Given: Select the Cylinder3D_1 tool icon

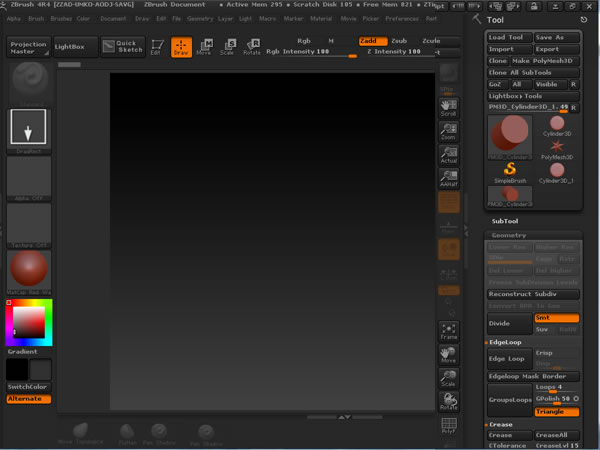Looking at the screenshot, I should (557, 173).
